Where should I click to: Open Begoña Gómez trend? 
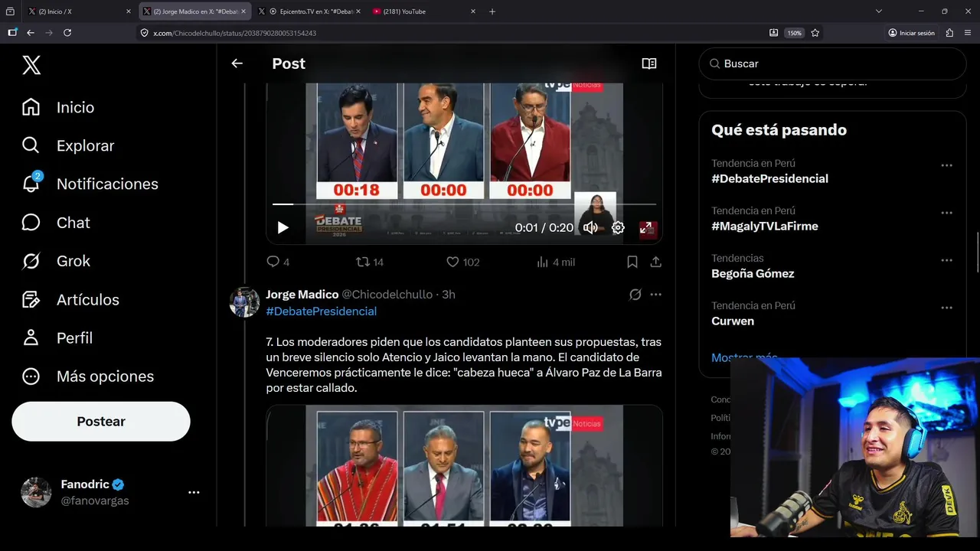753,274
